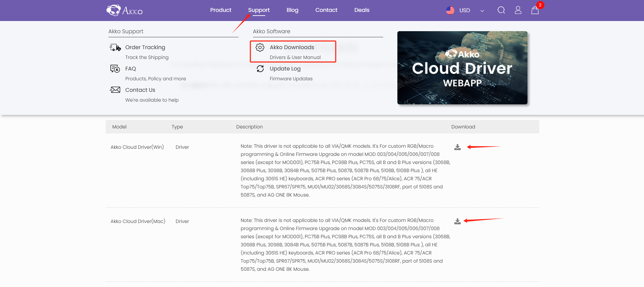Open the Deals menu item

361,10
